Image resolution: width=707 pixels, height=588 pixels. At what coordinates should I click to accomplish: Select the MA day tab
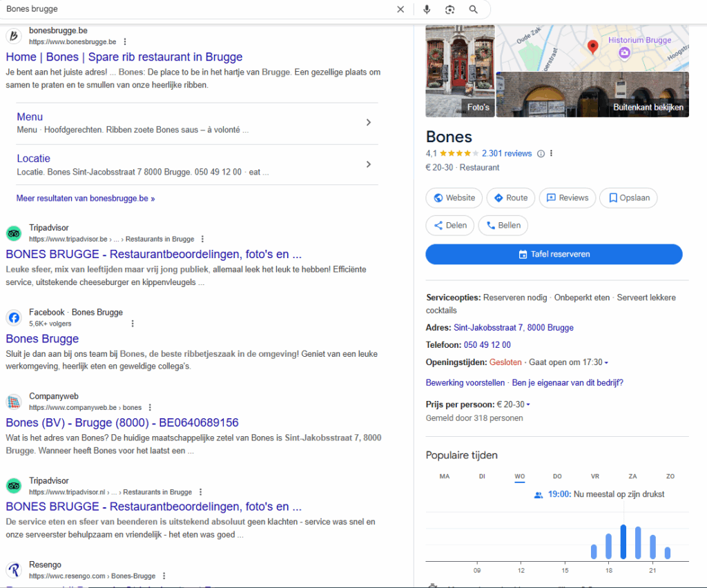[x=445, y=476]
